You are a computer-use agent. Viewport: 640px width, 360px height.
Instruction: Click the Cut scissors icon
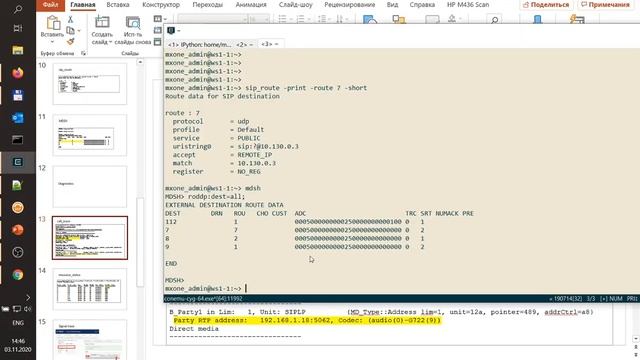[71, 19]
